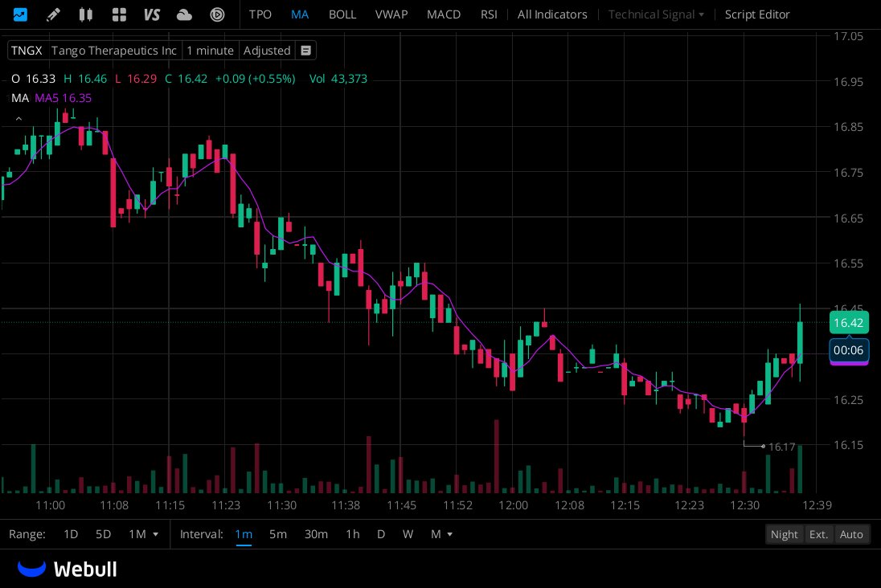Click the L 16.29 low value
This screenshot has width=881, height=588.
(135, 79)
